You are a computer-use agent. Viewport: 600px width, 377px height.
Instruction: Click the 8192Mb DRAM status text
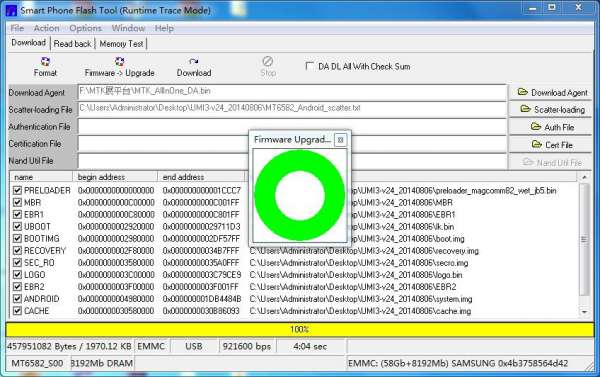click(102, 363)
